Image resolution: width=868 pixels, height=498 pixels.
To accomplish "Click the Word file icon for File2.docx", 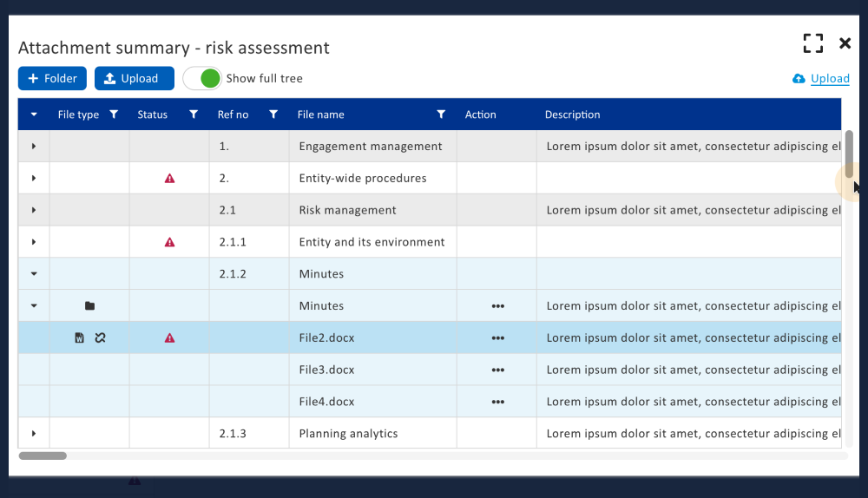I will point(80,338).
